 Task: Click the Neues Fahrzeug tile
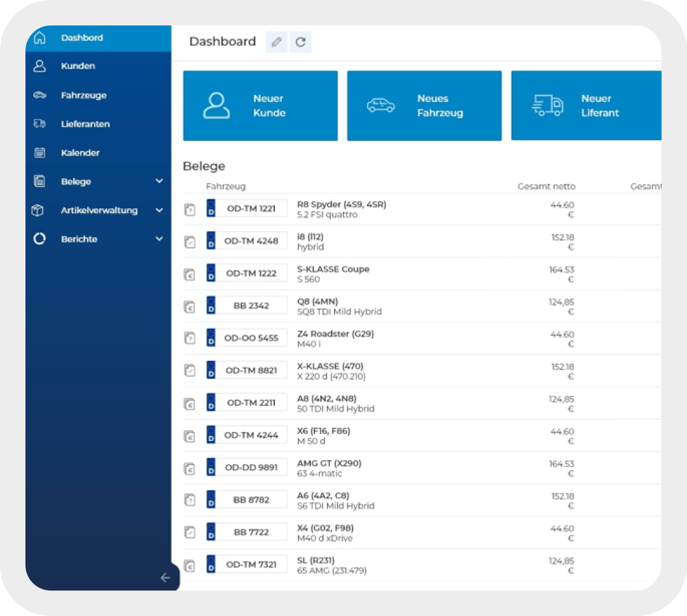click(x=424, y=106)
